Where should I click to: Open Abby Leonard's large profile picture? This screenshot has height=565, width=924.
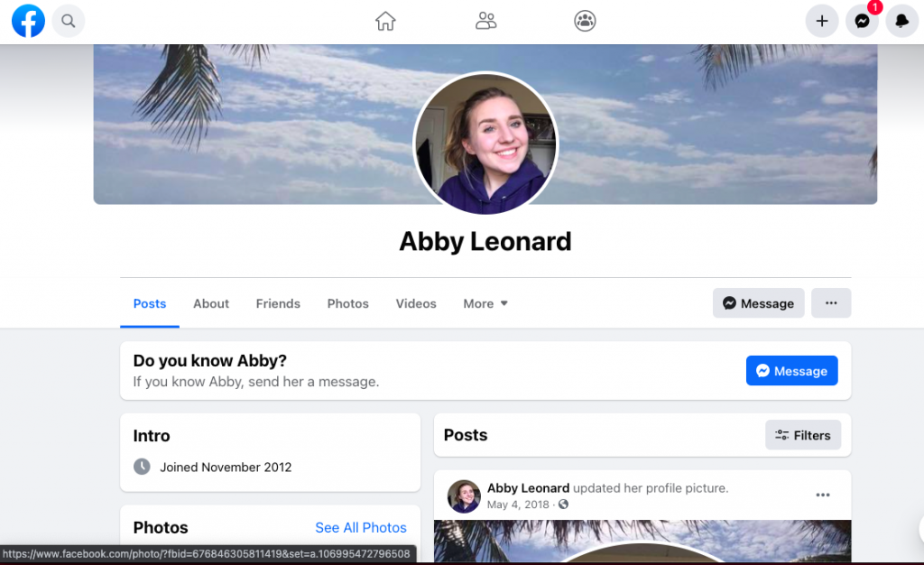[x=485, y=144]
